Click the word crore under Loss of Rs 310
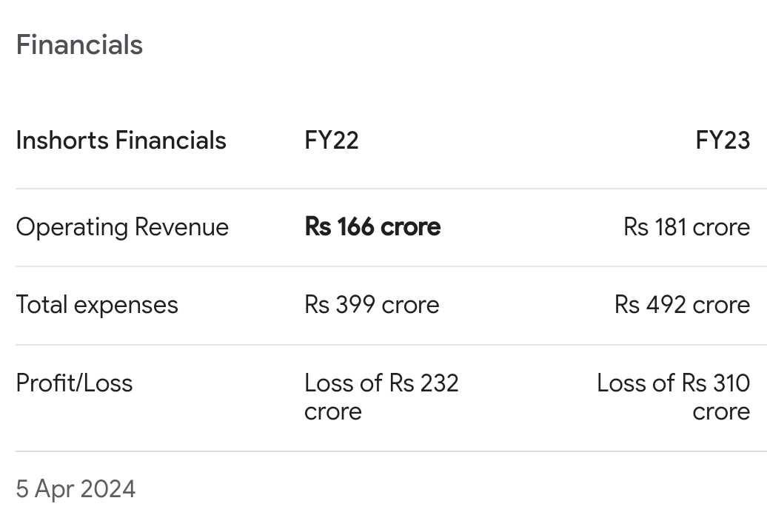This screenshot has width=767, height=532. 721,412
